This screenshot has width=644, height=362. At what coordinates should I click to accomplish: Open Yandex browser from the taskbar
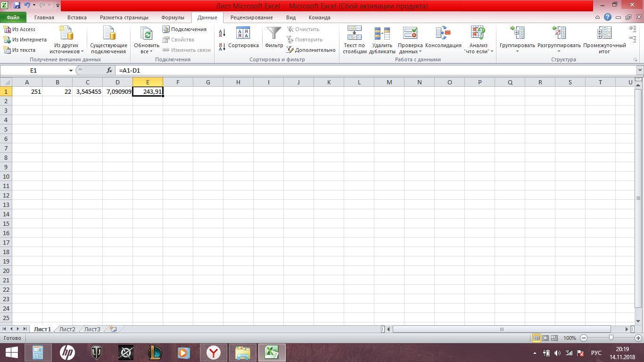tap(214, 353)
